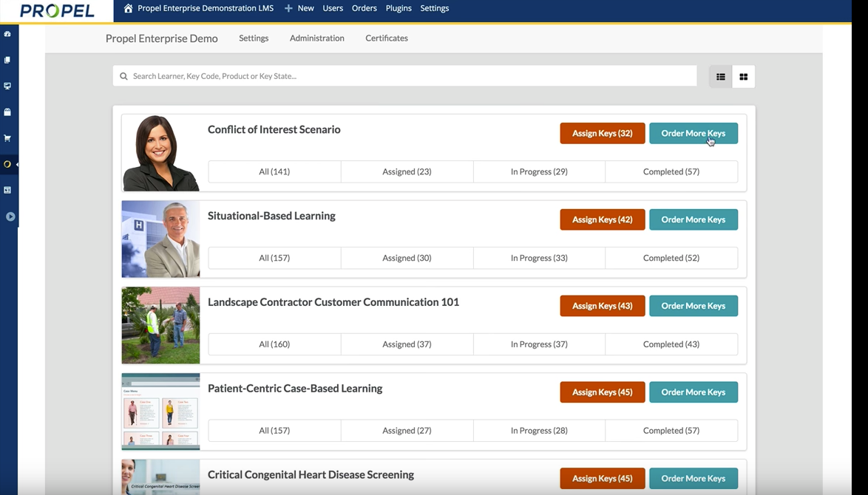This screenshot has width=868, height=495.
Task: Show Completed (57) for Patient-Centric Case-Based Learning
Action: pyautogui.click(x=671, y=430)
